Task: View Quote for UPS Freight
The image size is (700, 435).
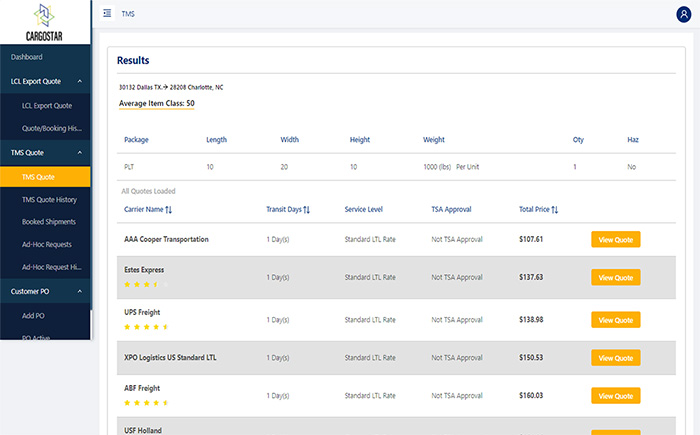Action: click(x=616, y=320)
